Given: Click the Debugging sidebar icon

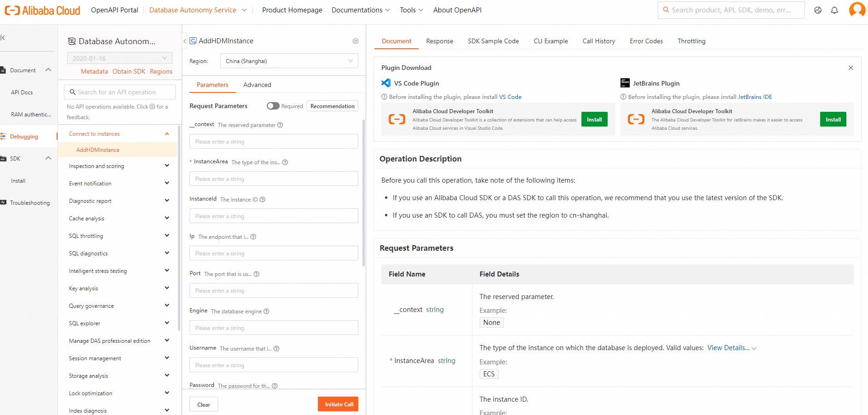Looking at the screenshot, I should (3, 137).
